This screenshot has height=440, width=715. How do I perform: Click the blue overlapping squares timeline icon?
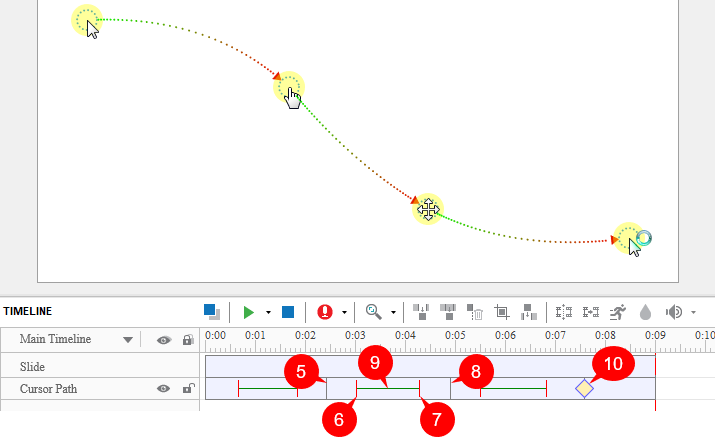[x=212, y=312]
